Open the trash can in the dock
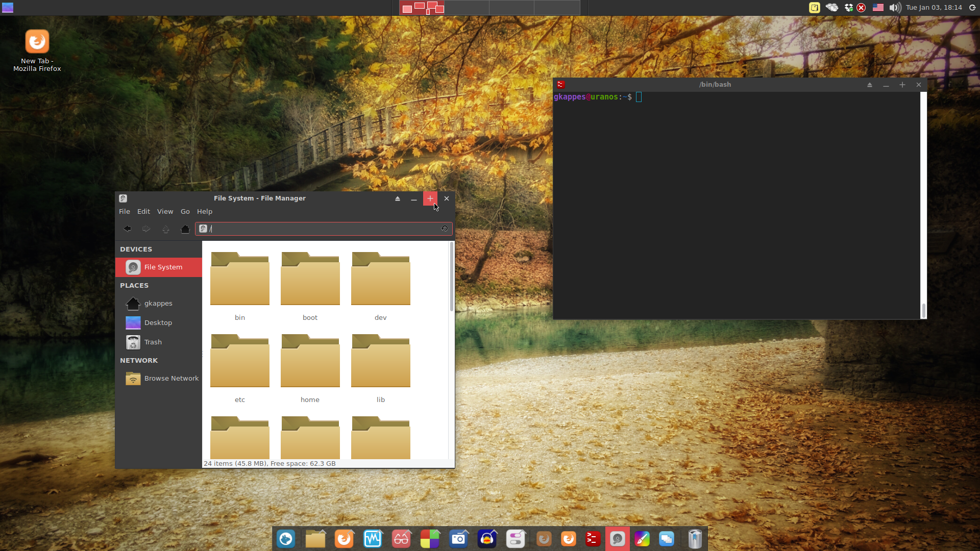The image size is (980, 551). coord(695,539)
